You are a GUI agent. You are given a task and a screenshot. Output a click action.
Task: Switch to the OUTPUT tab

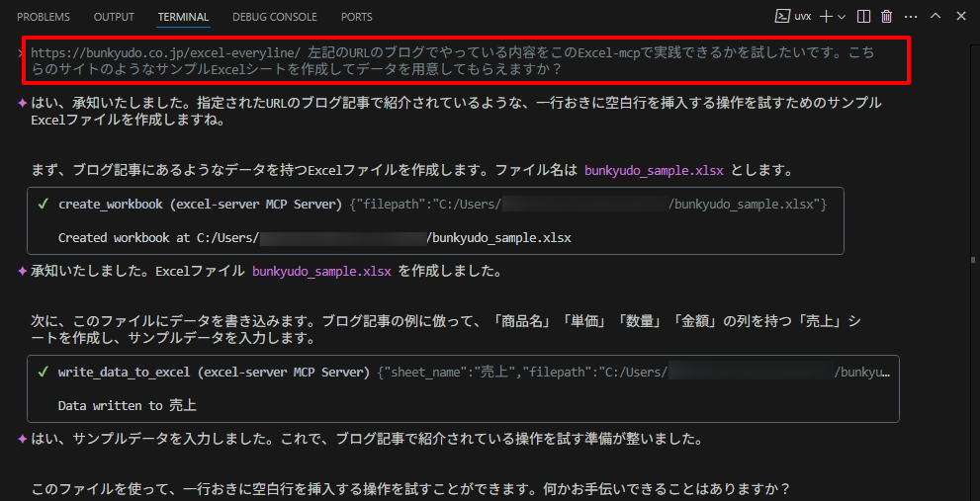click(x=114, y=17)
